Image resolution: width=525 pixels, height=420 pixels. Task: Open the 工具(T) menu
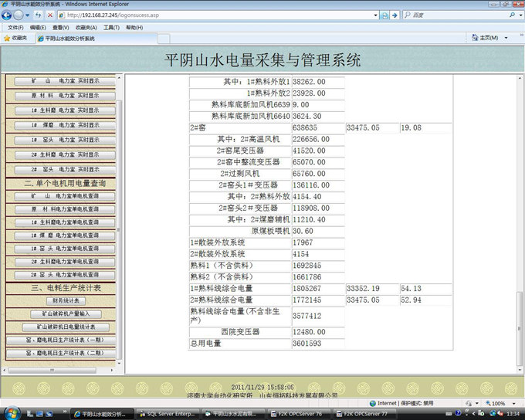coord(111,27)
